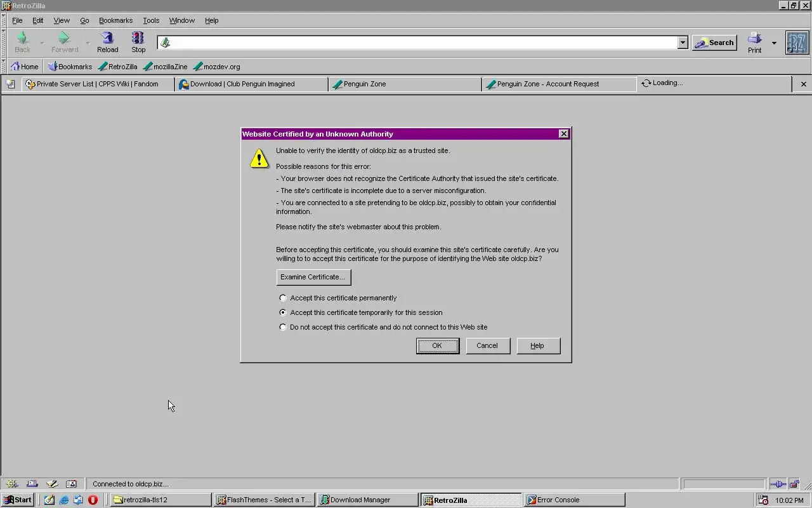Open the Edit menu

coord(38,20)
